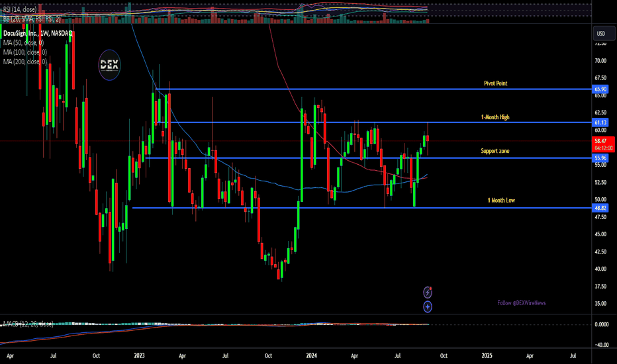This screenshot has width=617, height=364.
Task: Click the 55.96 price tag
Action: [600, 158]
